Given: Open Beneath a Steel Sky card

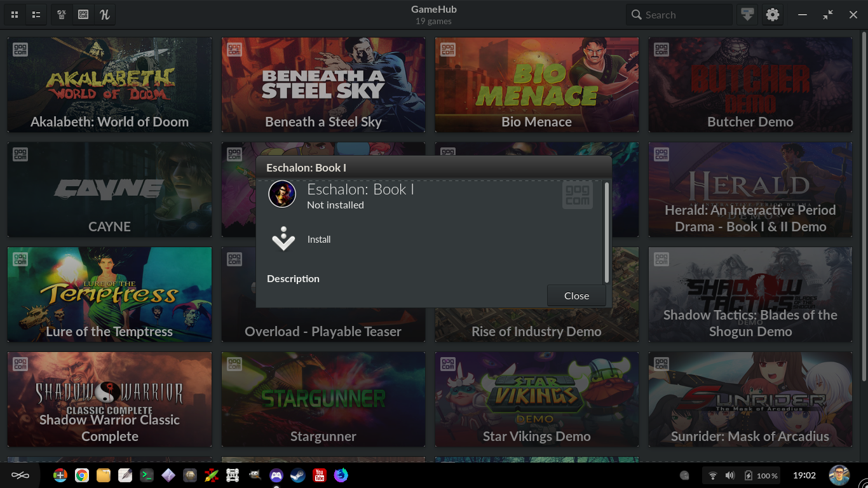Looking at the screenshot, I should click(323, 85).
